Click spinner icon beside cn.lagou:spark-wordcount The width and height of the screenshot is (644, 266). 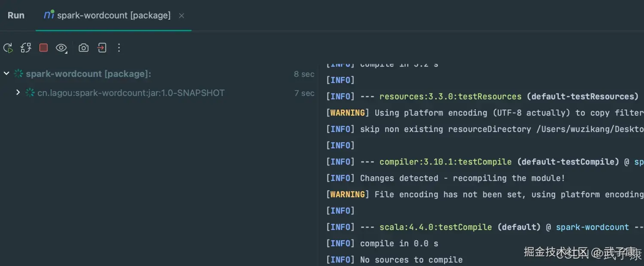pyautogui.click(x=30, y=92)
